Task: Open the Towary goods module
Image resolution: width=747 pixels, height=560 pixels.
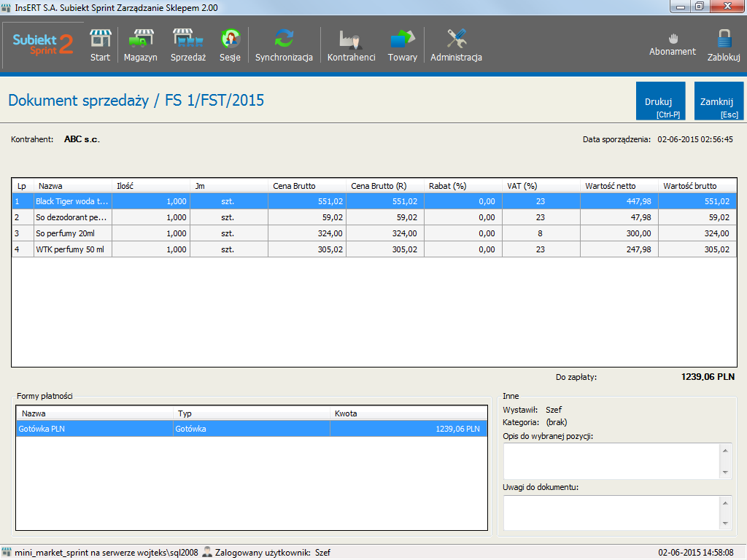Action: click(x=403, y=46)
